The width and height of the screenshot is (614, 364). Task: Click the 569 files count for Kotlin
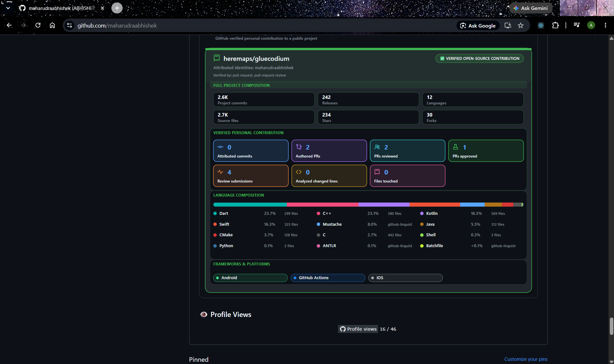498,214
